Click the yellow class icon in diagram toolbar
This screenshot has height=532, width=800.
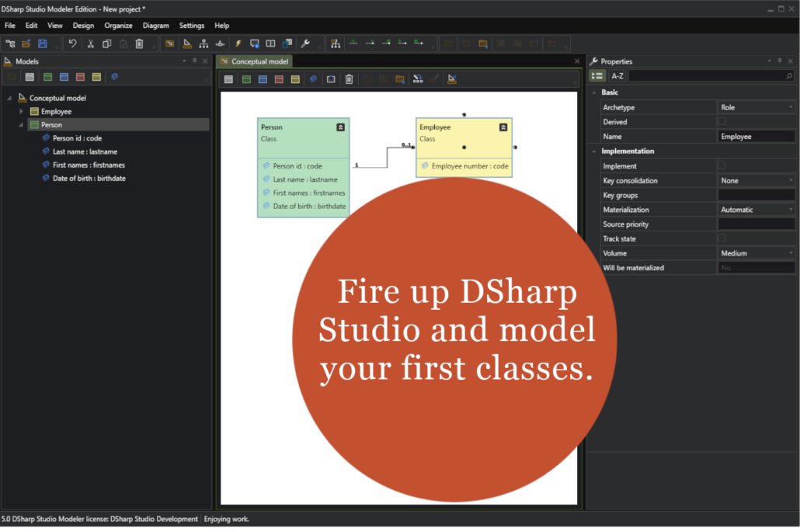[x=295, y=79]
